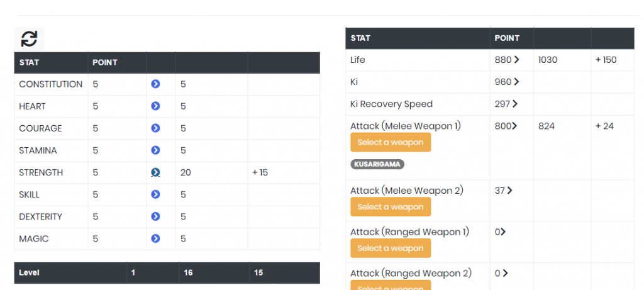The width and height of the screenshot is (644, 290).
Task: Click the blue arrow beside MAGIC
Action: click(x=155, y=238)
